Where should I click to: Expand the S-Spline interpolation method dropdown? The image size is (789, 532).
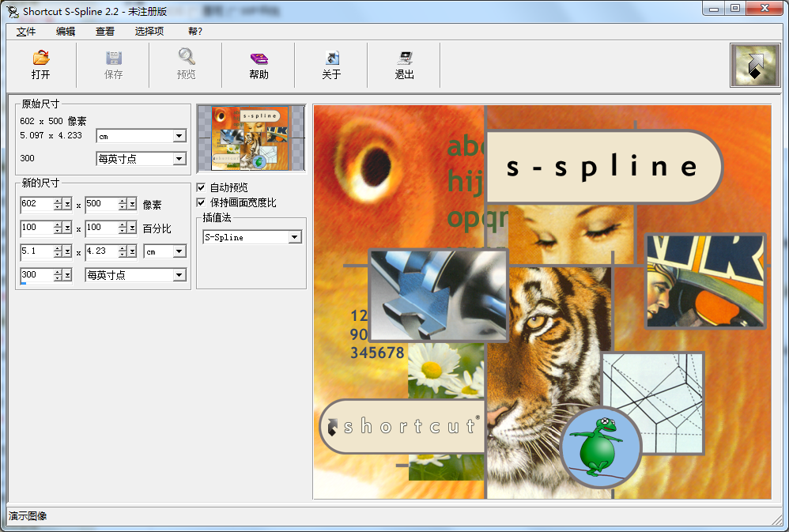pos(294,237)
